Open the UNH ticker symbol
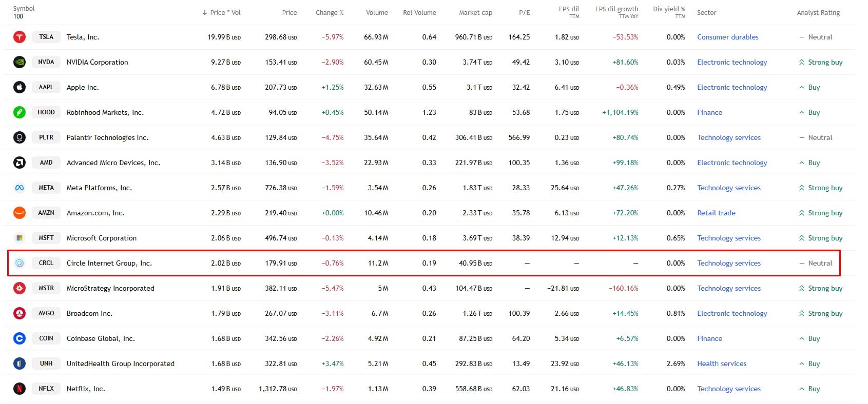Image resolution: width=868 pixels, height=404 pixels. [46, 363]
